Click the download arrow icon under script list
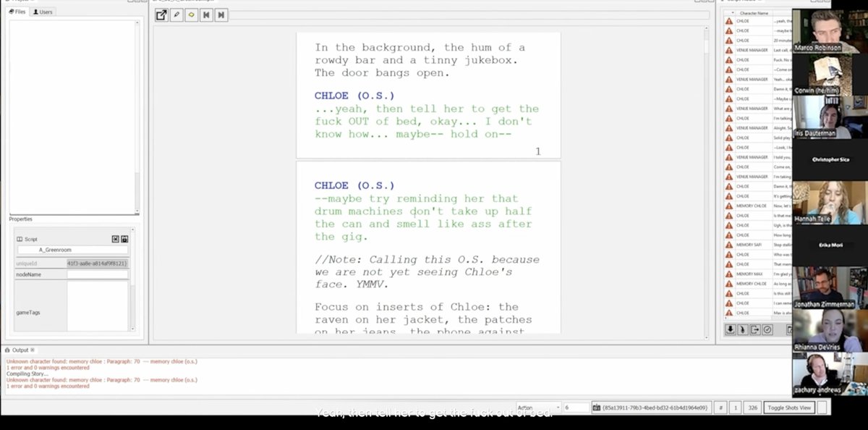Screen dimensions: 868x430 tap(731, 329)
